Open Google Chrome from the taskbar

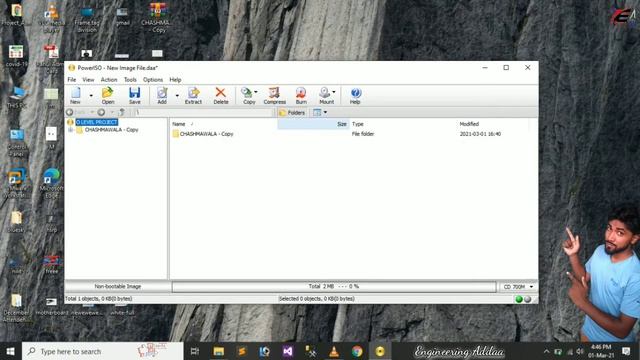[357, 351]
